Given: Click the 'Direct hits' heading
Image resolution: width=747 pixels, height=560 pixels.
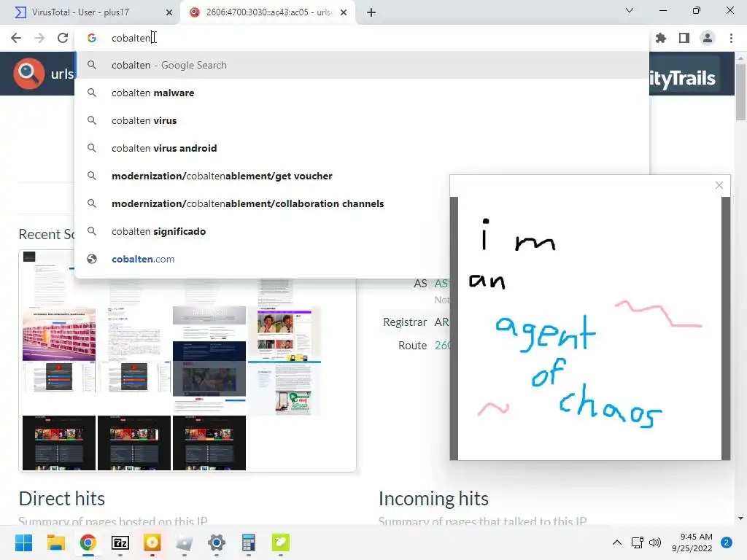Looking at the screenshot, I should coord(62,499).
